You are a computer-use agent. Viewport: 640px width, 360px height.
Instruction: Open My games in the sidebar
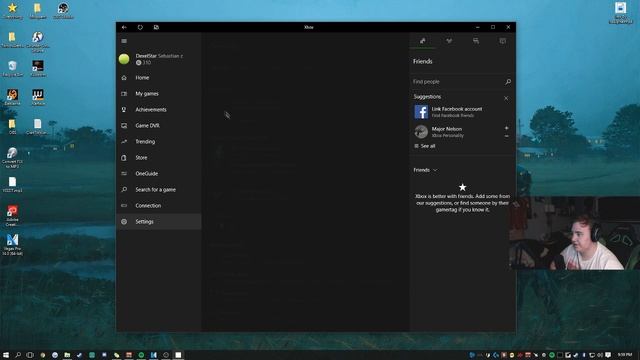point(159,93)
